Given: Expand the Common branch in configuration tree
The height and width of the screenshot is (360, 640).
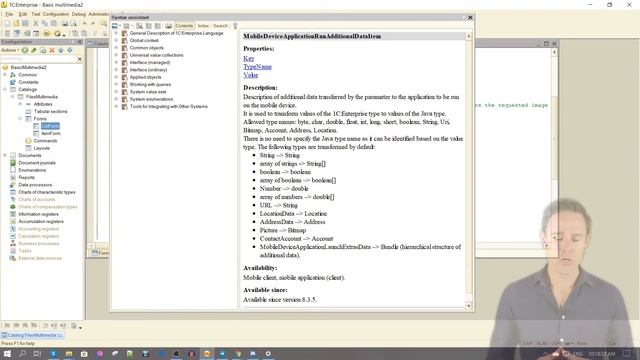Looking at the screenshot, I should 5,75.
